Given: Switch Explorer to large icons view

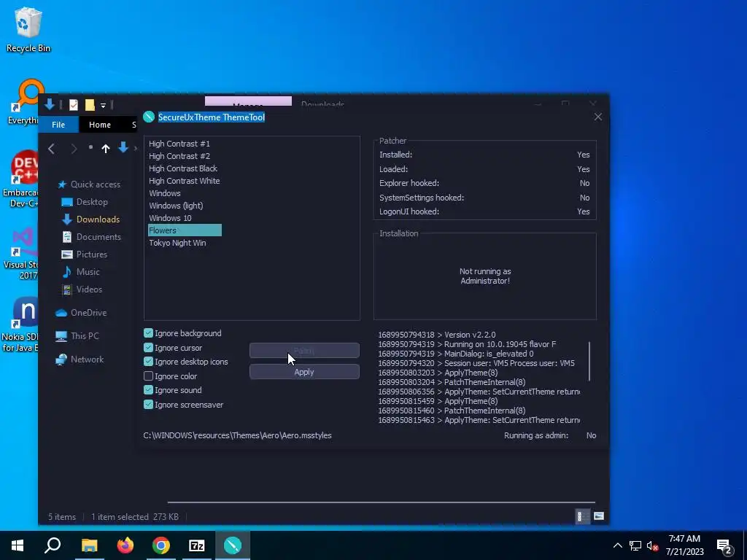Looking at the screenshot, I should (599, 516).
